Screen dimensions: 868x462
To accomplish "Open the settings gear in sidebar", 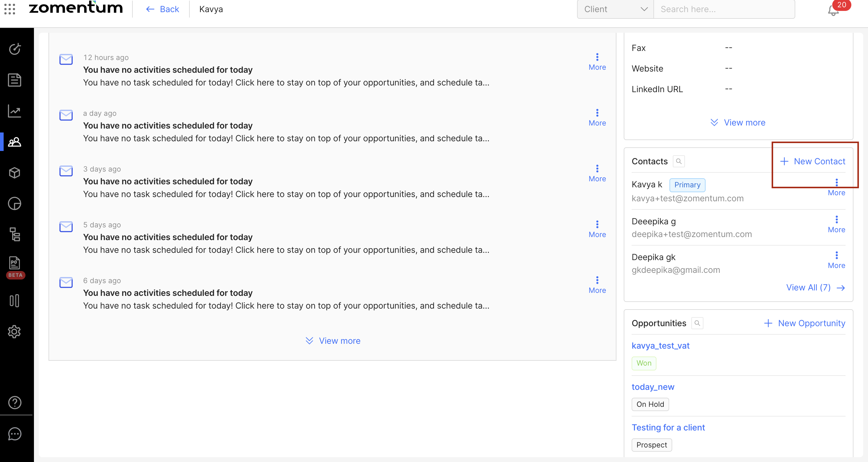I will (x=15, y=332).
